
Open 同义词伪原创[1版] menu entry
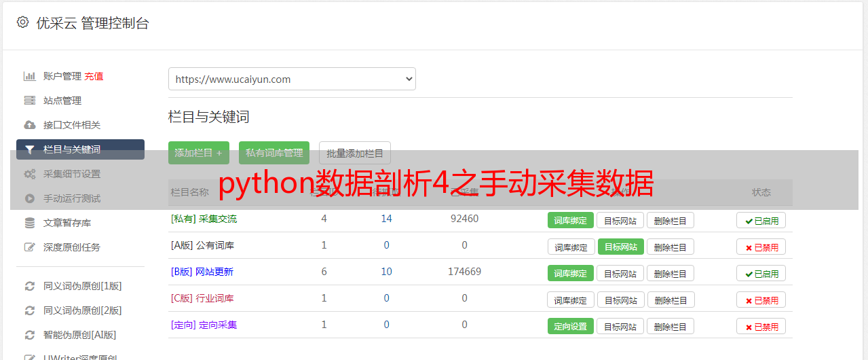click(83, 286)
